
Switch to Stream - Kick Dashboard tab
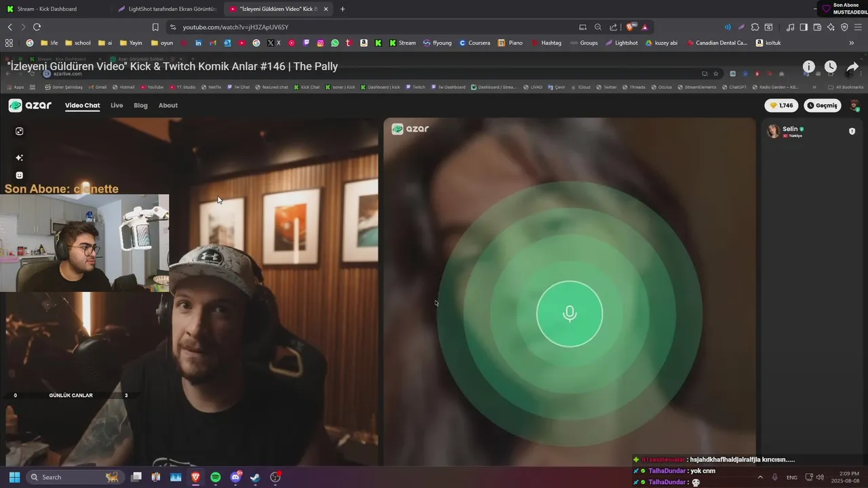pos(55,9)
